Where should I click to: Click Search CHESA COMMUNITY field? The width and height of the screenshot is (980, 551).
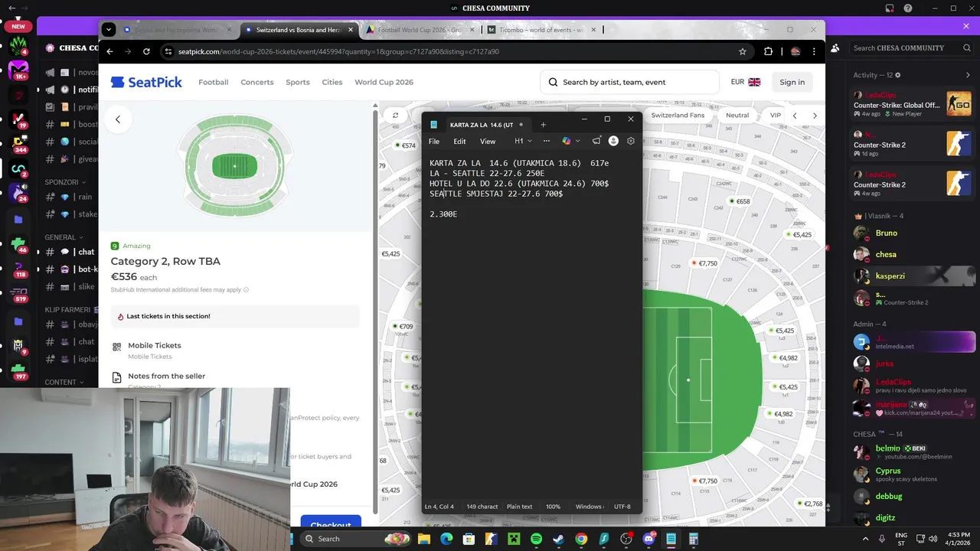912,47
